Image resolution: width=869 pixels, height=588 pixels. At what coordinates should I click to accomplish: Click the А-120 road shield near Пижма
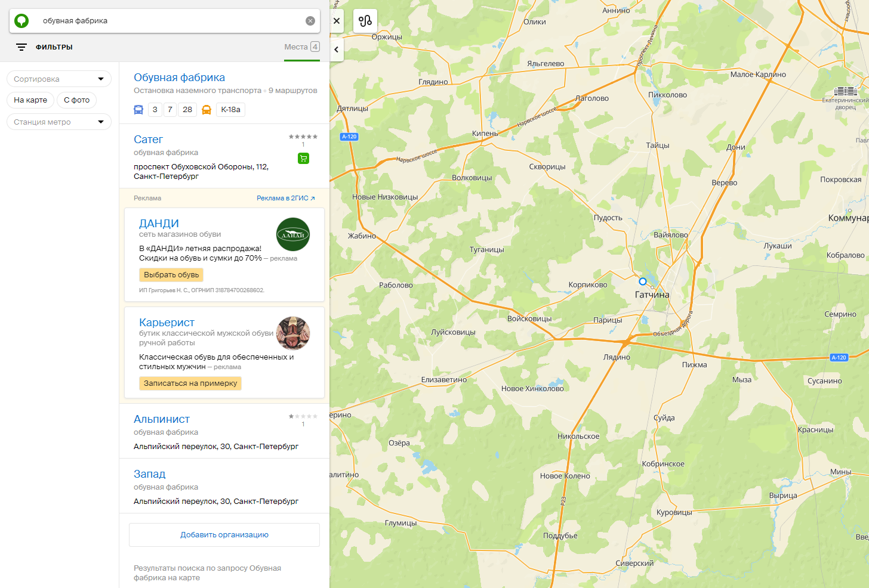click(839, 357)
